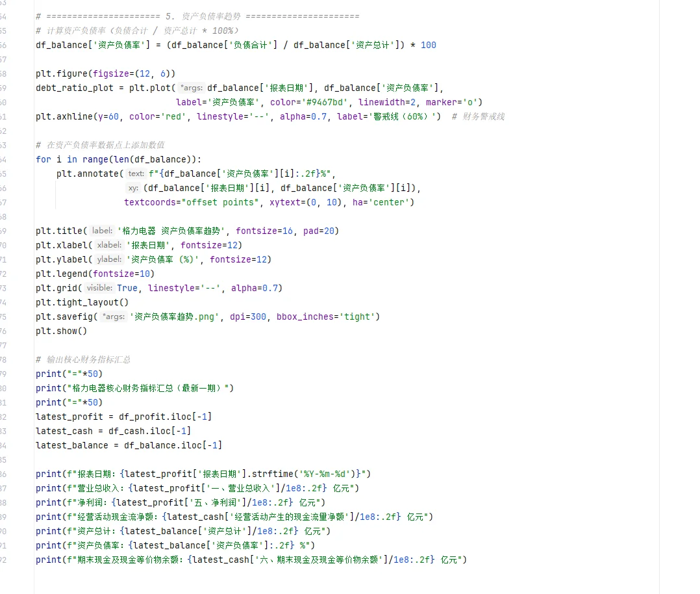The height and width of the screenshot is (594, 700).
Task: Click the marker='o' argument
Action: pyautogui.click(x=451, y=102)
